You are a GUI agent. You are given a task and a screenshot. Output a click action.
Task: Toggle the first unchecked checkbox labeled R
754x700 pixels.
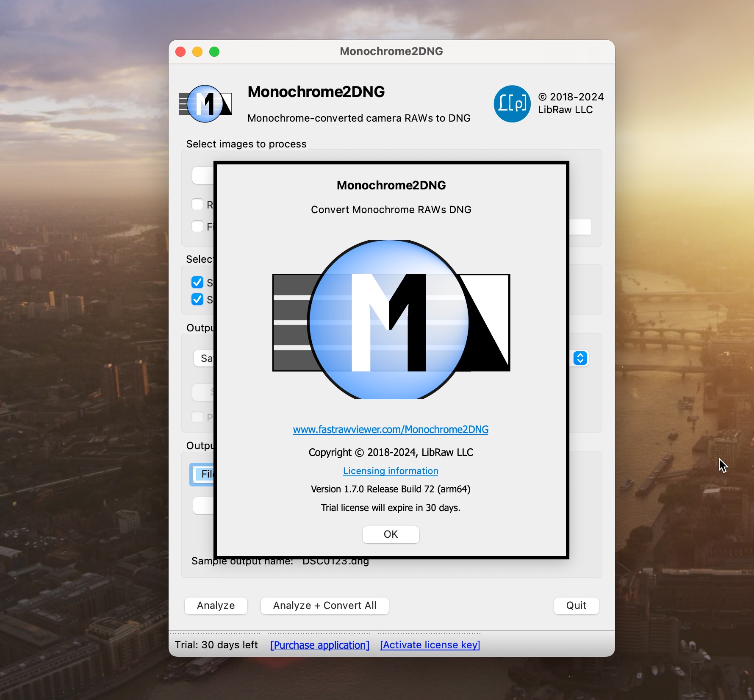pos(197,204)
